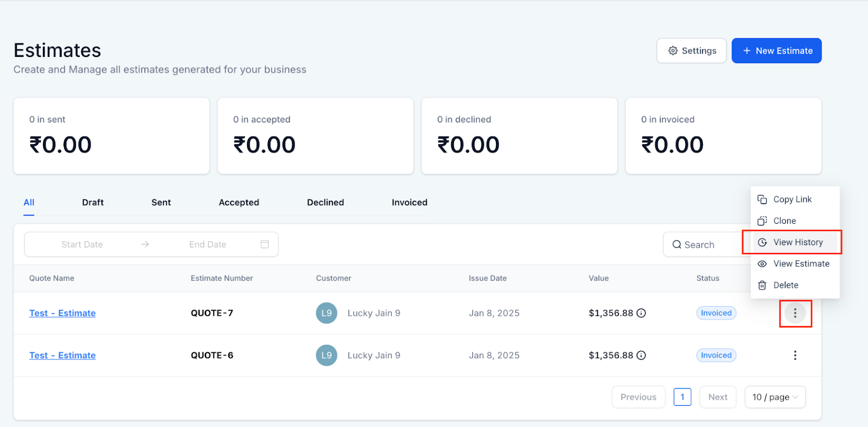Choose Clone in the context menu
Screen dimensions: 868x427
pos(784,221)
